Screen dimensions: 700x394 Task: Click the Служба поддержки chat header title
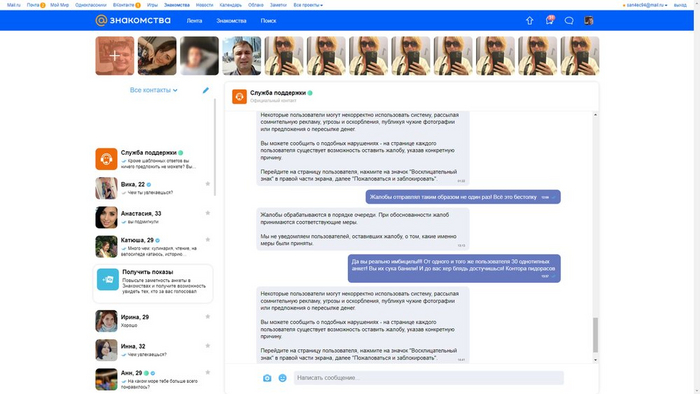[x=278, y=93]
